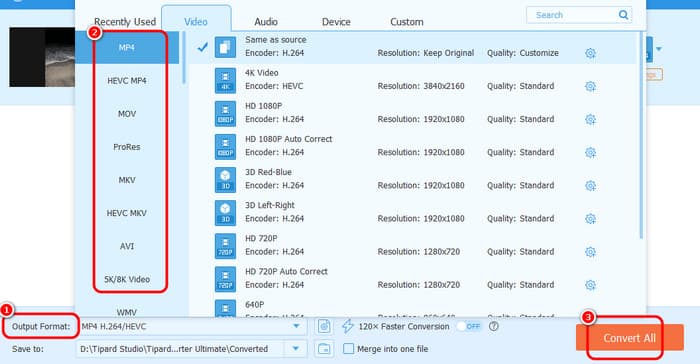
Task: Choose the 3D Left-Right preset name
Action: [270, 205]
